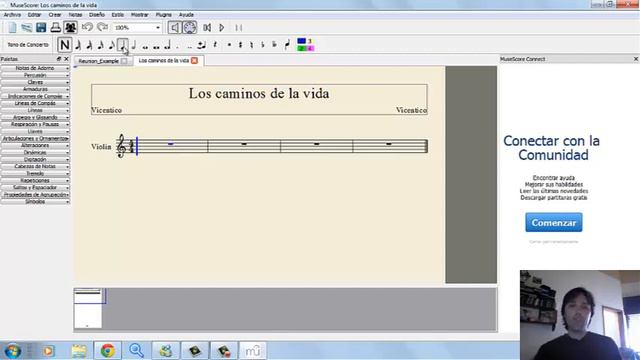Apply the double flat accidental
The image size is (640, 360).
tap(274, 45)
